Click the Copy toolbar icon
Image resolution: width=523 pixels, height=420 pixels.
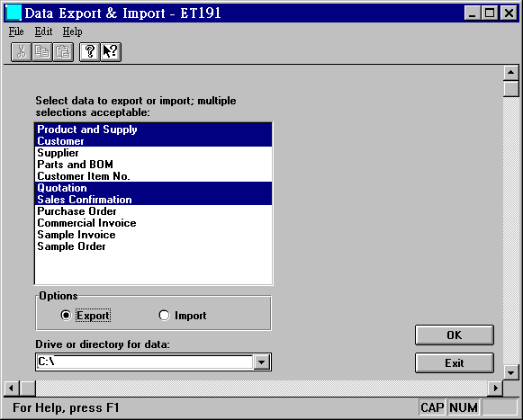42,52
